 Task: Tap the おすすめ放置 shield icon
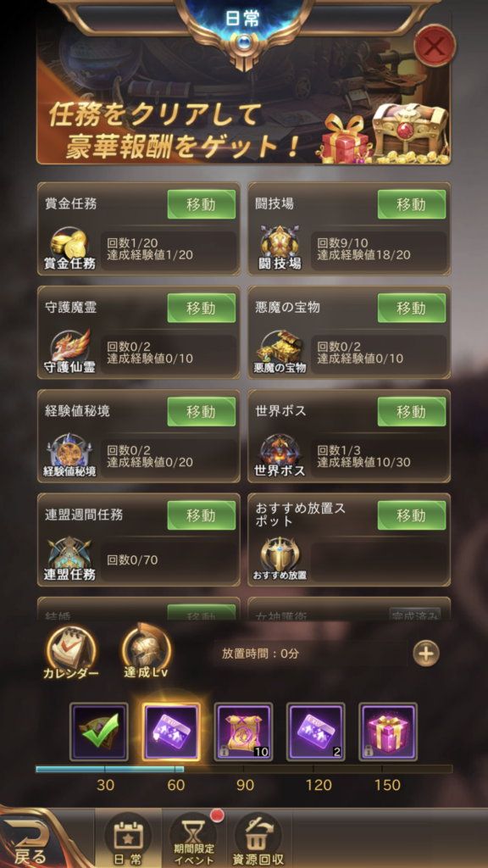click(280, 559)
